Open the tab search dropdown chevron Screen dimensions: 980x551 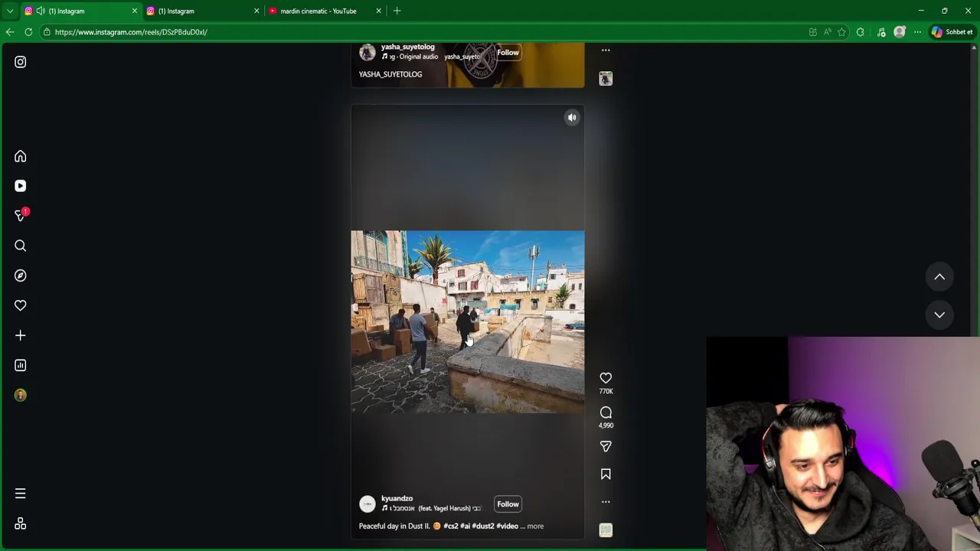tap(10, 11)
